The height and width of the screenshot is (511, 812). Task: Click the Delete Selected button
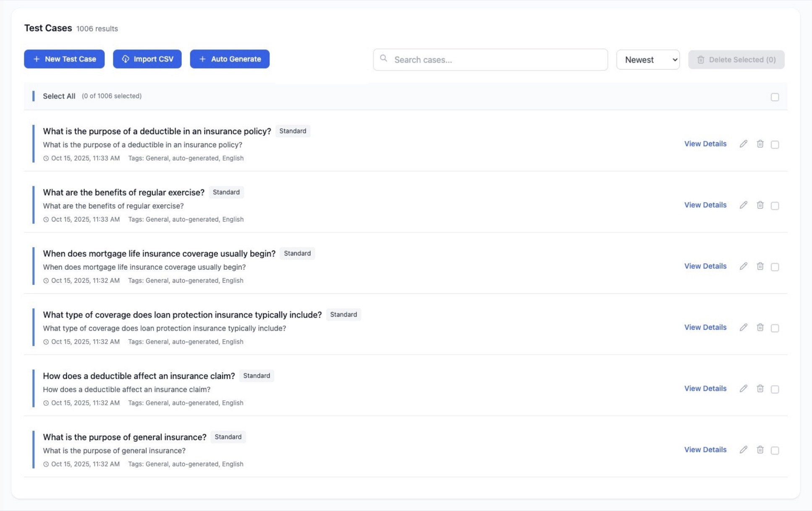point(736,60)
